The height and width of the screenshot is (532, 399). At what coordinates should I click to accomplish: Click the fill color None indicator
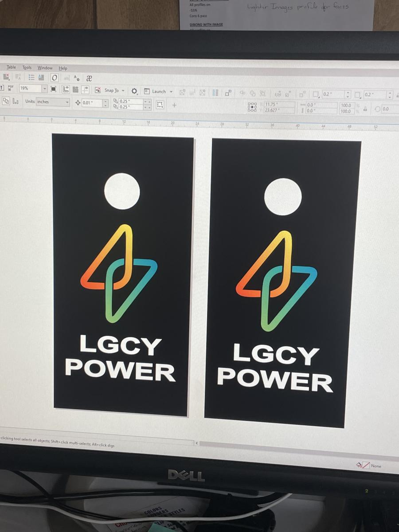click(x=369, y=465)
